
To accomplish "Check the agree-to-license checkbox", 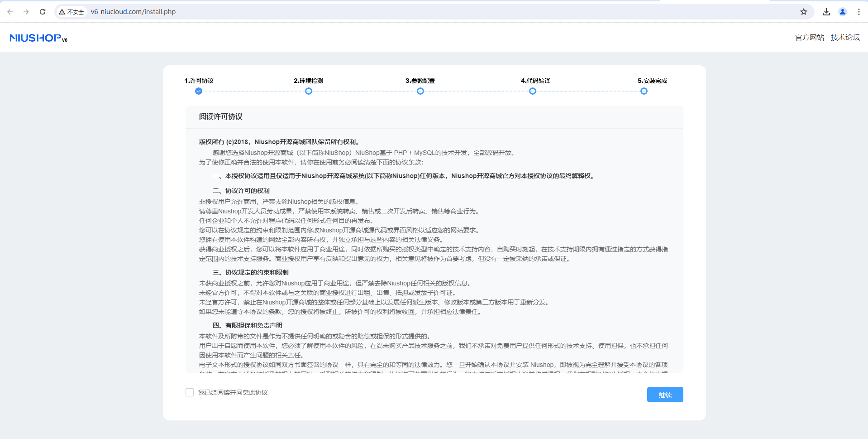I will pyautogui.click(x=190, y=392).
